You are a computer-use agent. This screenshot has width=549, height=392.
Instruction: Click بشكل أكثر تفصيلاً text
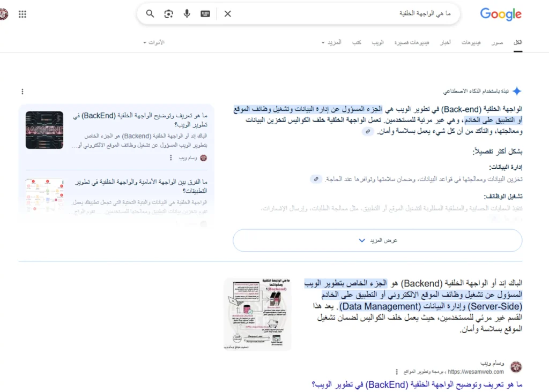pyautogui.click(x=498, y=152)
